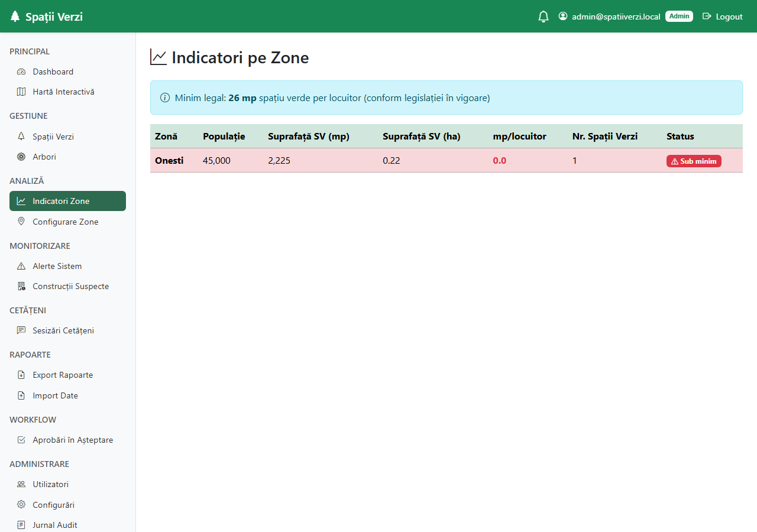
Task: Click the tree logo icon beside Spații Verzi
Action: point(15,17)
